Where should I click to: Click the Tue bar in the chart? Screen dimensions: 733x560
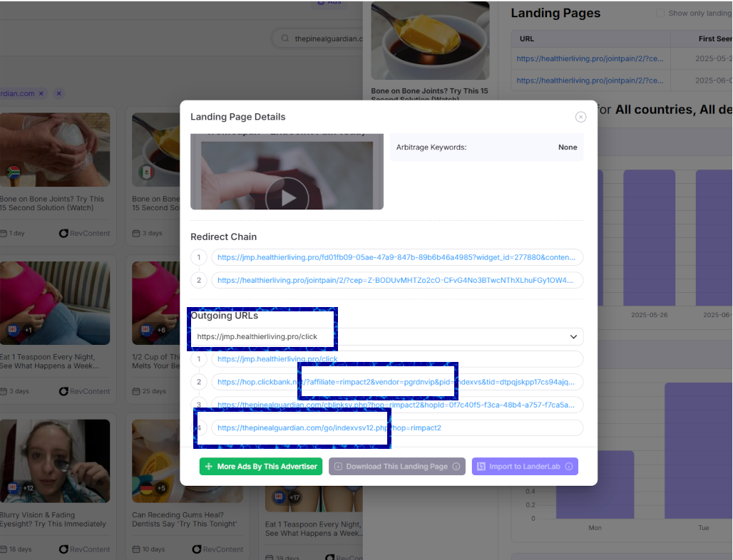[698, 450]
